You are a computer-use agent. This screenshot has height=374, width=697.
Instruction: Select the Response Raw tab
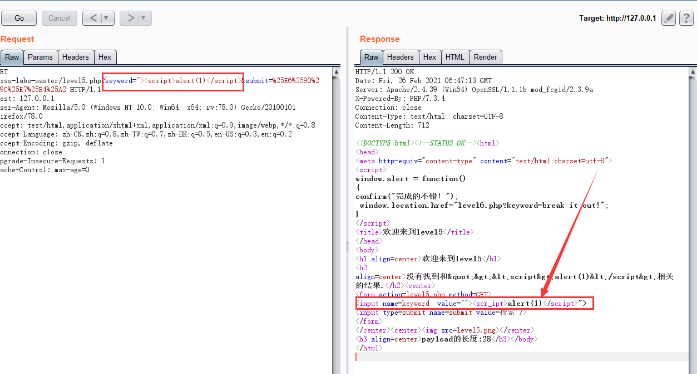[x=371, y=57]
